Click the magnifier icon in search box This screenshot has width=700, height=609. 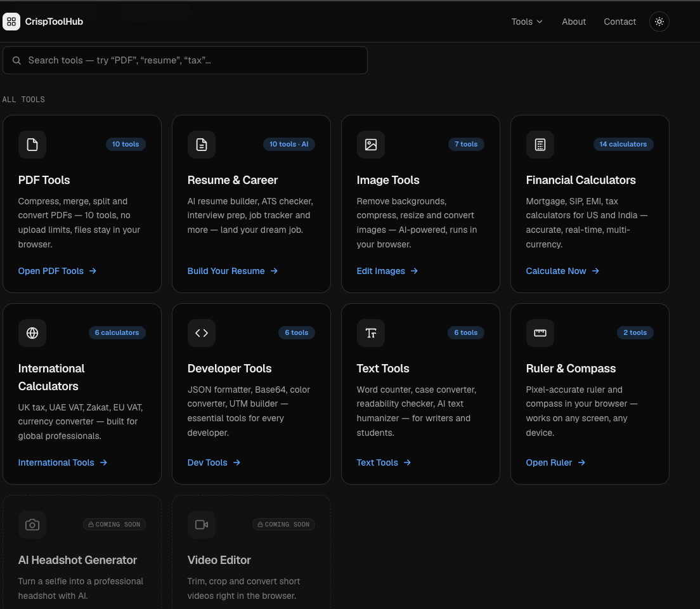pyautogui.click(x=16, y=60)
